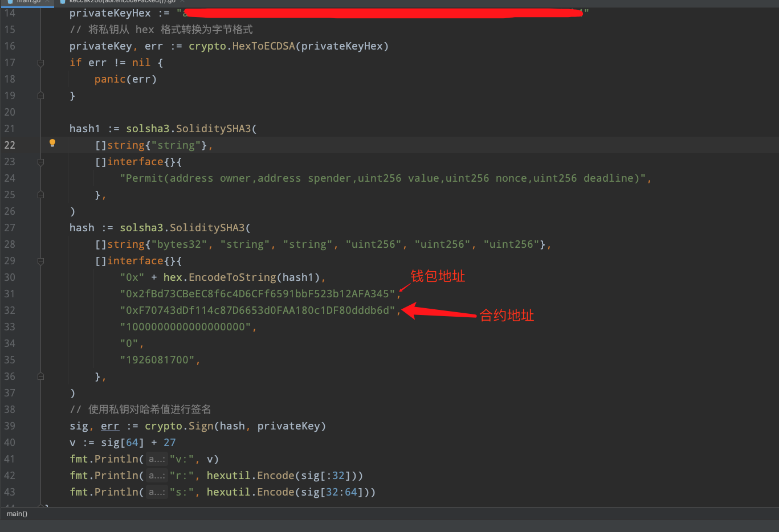Click line number 39 in the gutter
This screenshot has width=779, height=532.
[10, 426]
